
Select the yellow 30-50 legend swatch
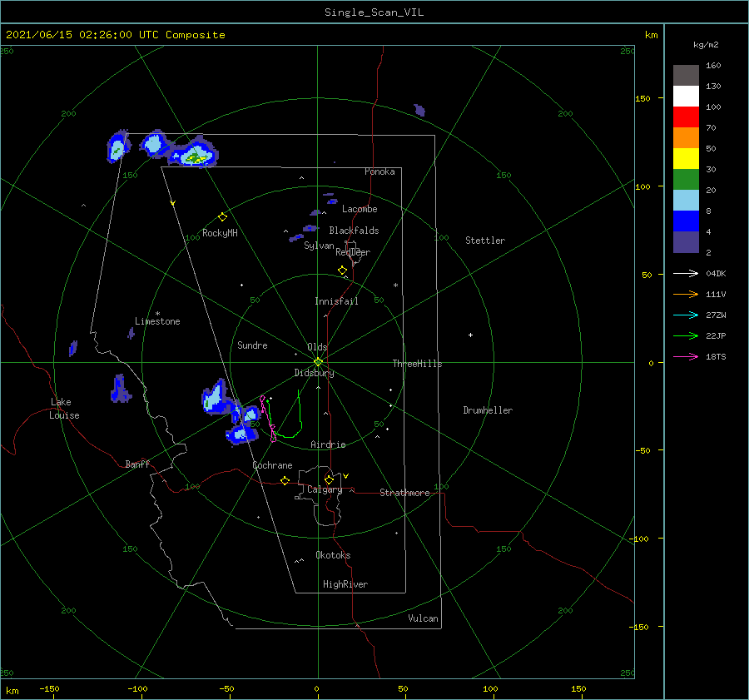pyautogui.click(x=686, y=159)
